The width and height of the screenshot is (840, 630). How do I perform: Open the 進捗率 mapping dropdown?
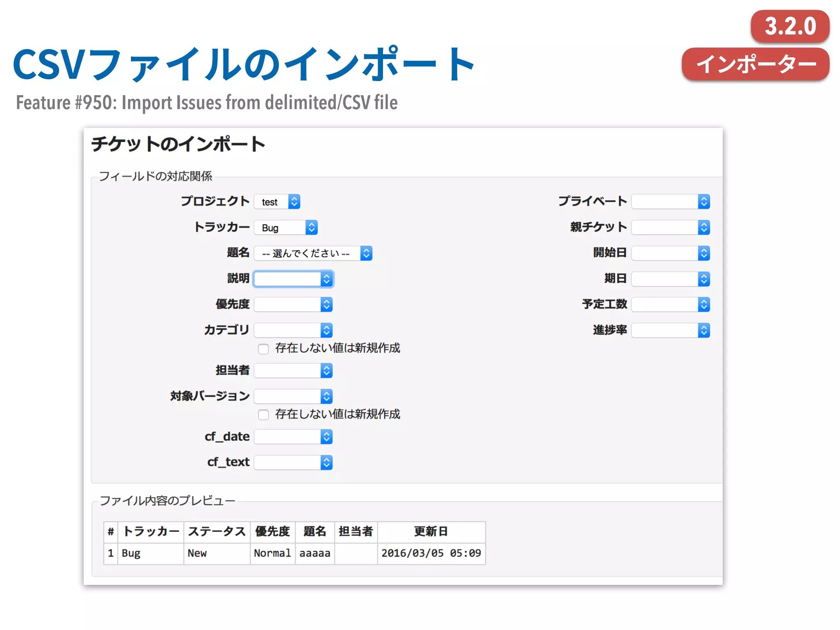click(x=671, y=331)
